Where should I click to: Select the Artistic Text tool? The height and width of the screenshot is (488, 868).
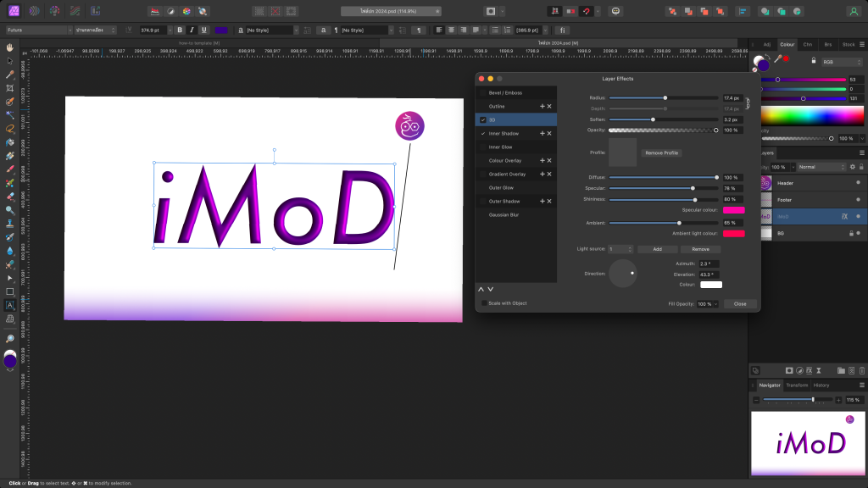click(x=9, y=305)
